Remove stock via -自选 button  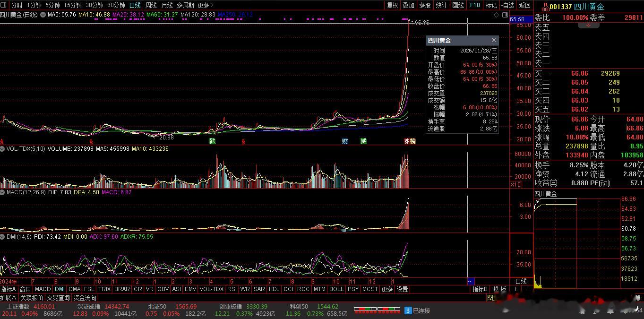[x=508, y=5]
